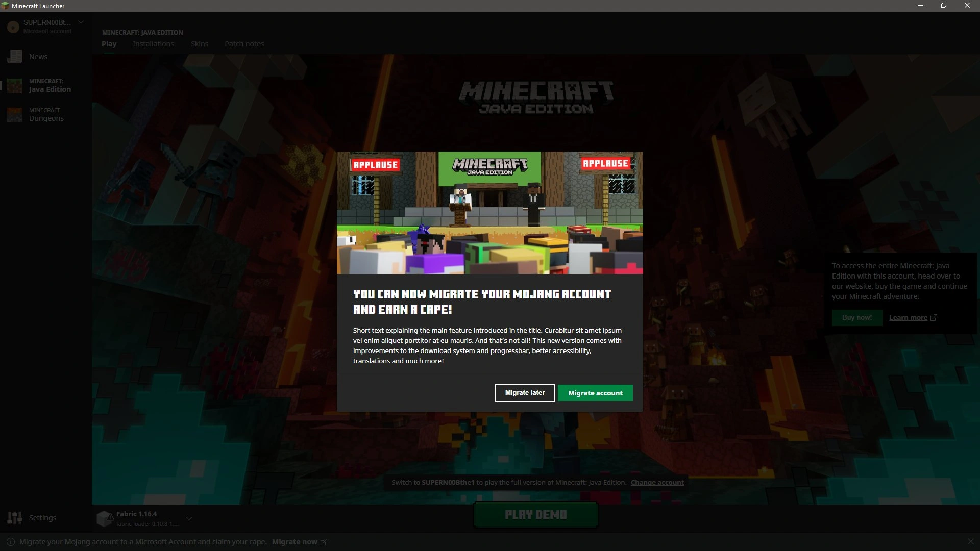Click the Fabric installation block icon
This screenshot has width=980, height=551.
105,518
